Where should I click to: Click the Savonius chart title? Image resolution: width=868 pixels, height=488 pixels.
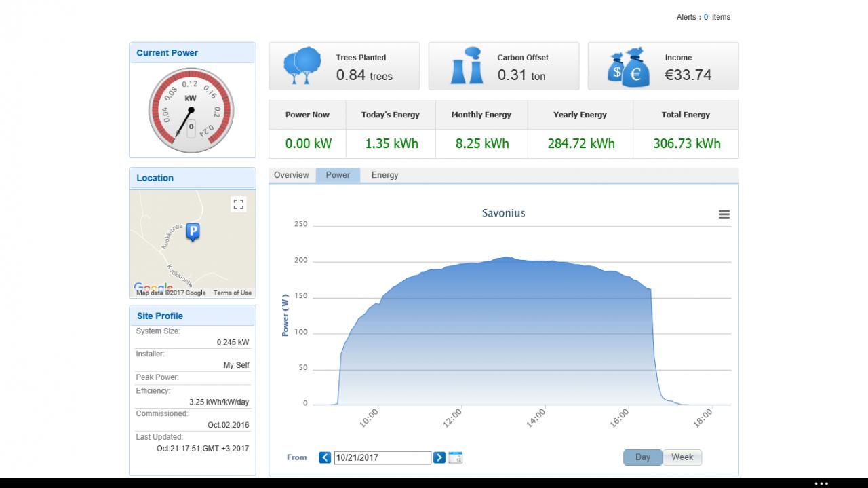pyautogui.click(x=504, y=213)
